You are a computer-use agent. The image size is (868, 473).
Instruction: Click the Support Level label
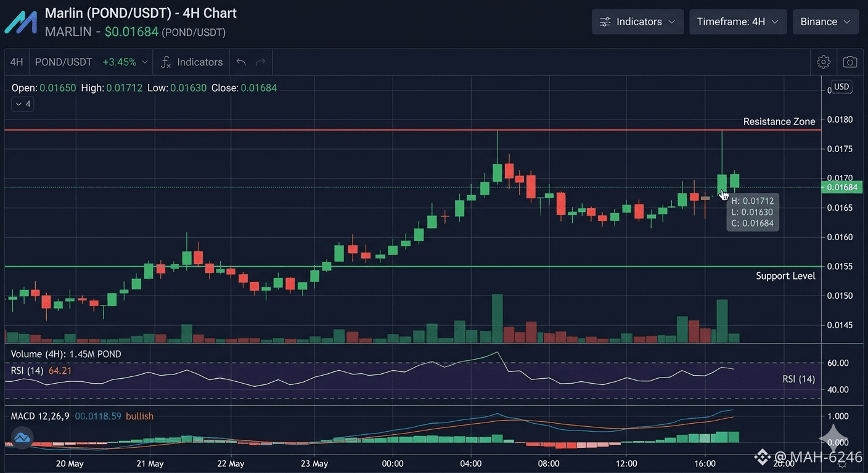point(785,276)
